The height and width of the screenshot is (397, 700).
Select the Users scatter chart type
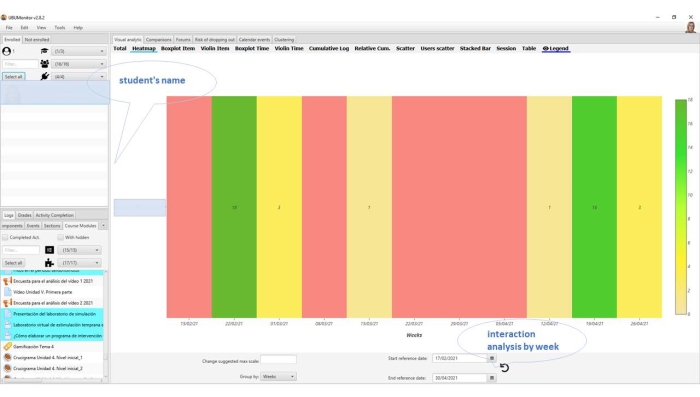pos(437,48)
